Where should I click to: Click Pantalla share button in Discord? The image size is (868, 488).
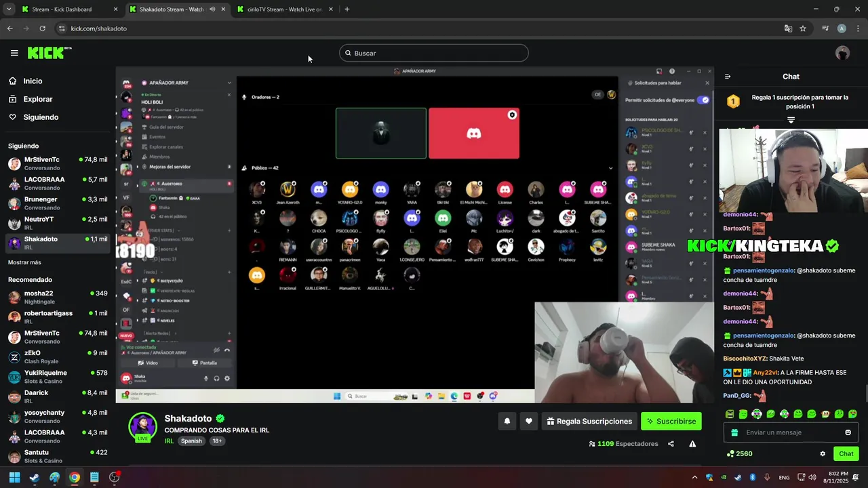pyautogui.click(x=205, y=363)
